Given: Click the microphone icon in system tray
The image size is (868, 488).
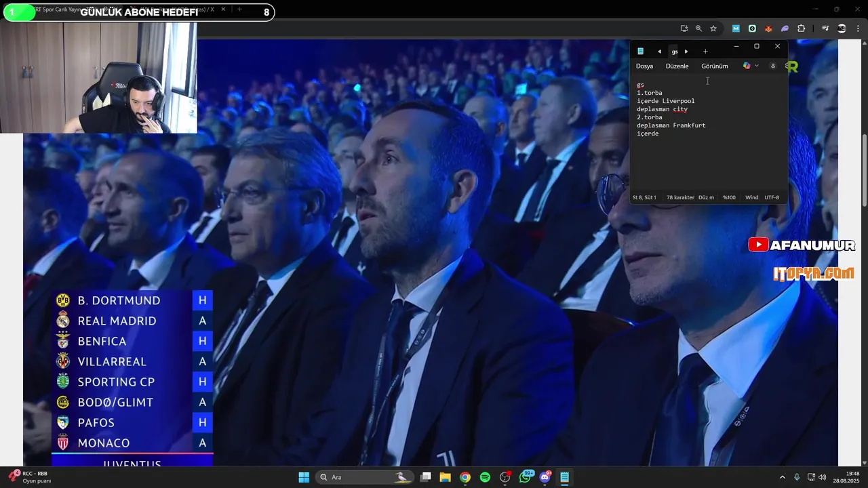Looking at the screenshot, I should point(797,477).
